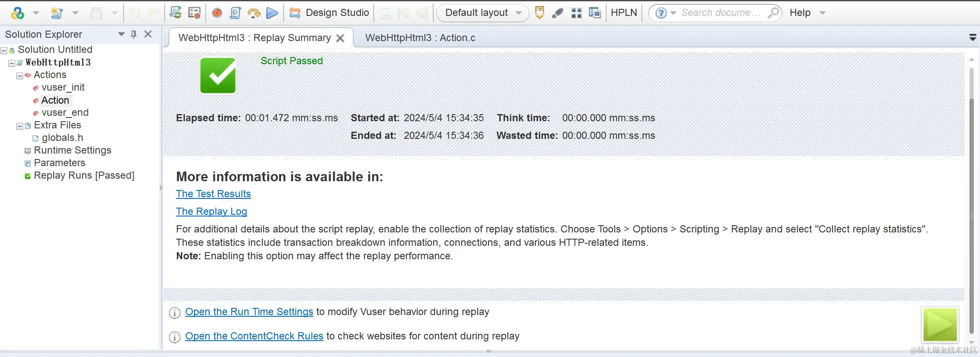This screenshot has width=980, height=357.
Task: Select the WebHttpHtml3 script node
Action: [x=58, y=63]
